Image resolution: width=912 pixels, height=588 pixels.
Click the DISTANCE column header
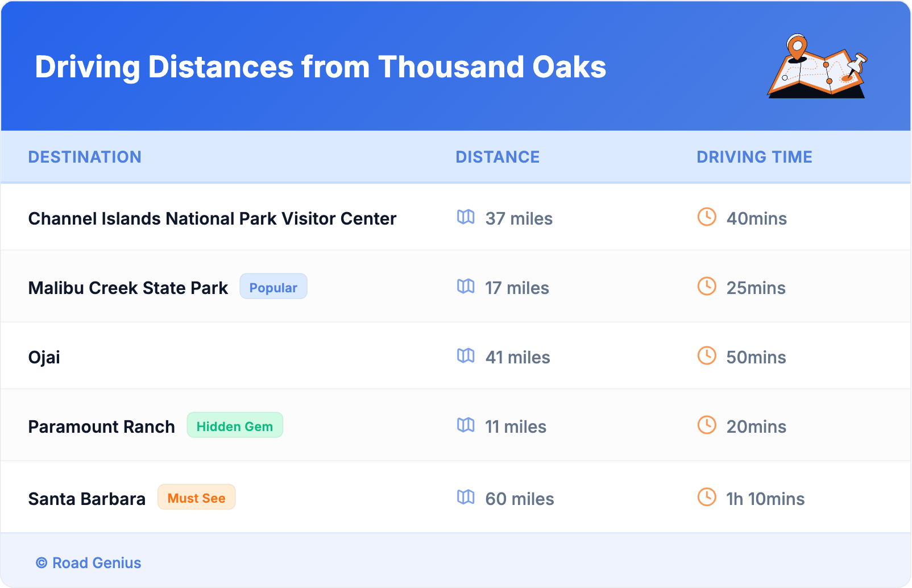(498, 157)
